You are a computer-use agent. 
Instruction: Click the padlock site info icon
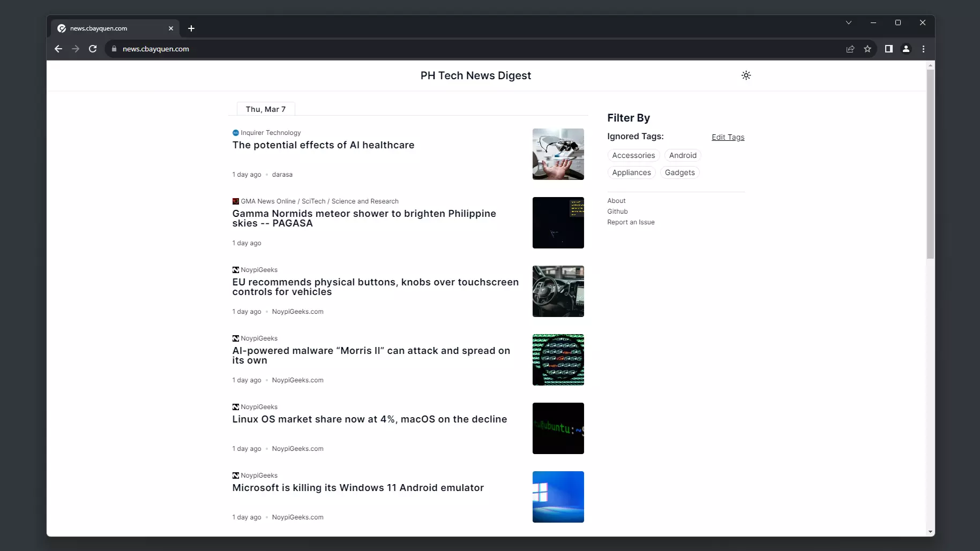click(x=114, y=49)
